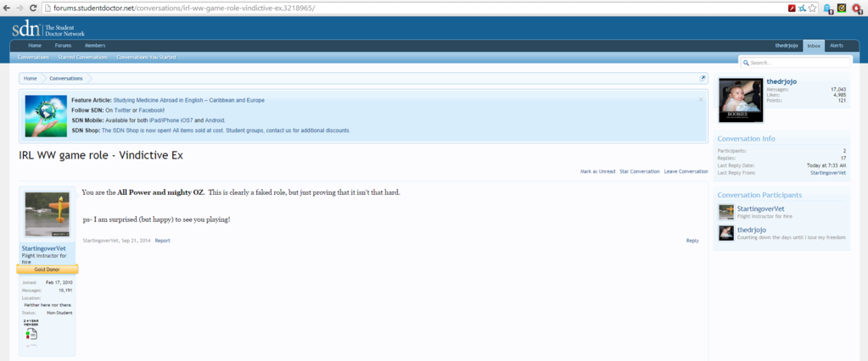Viewport: 868px width, 361px height.
Task: Click the browser address bar URL
Action: coord(184,8)
